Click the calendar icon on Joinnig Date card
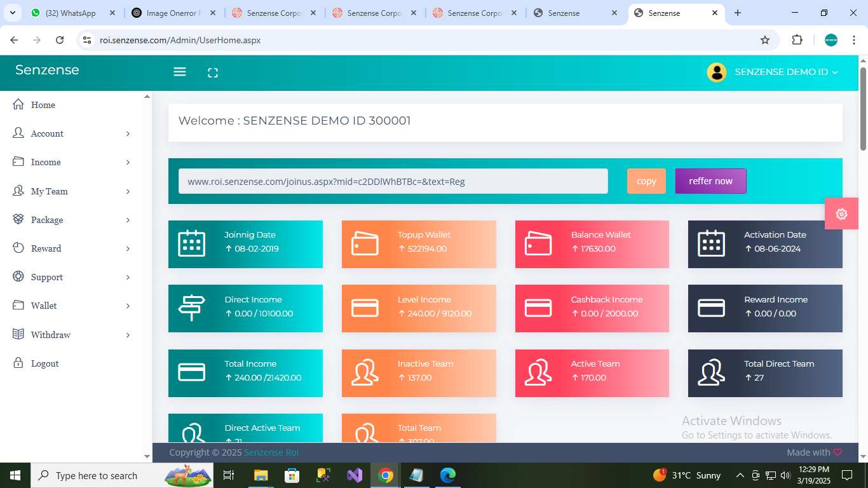 pos(191,243)
